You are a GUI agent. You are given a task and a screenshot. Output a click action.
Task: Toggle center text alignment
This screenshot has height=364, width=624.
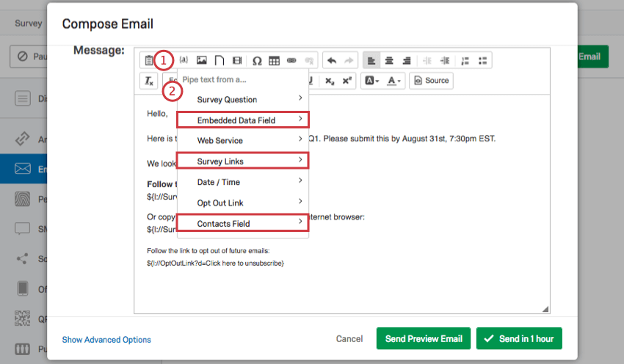(x=389, y=60)
